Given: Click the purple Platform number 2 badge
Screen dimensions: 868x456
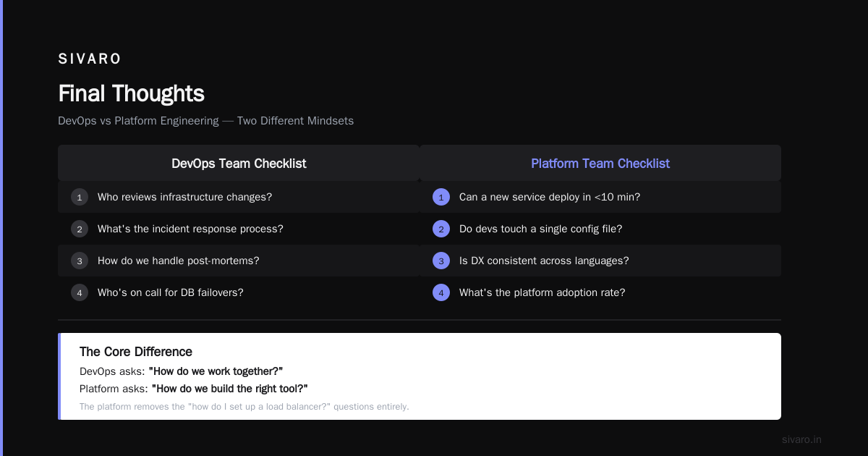Looking at the screenshot, I should 441,229.
